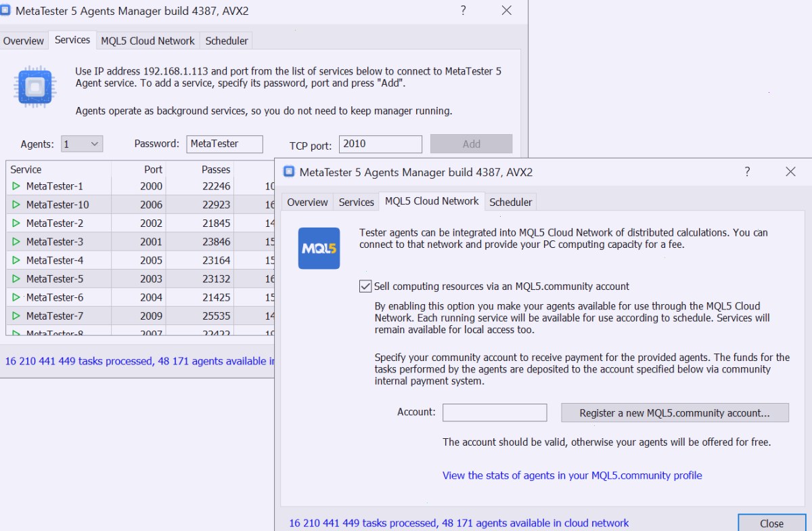This screenshot has width=812, height=531.
Task: Click the Register a new MQL5.community account button
Action: (x=675, y=413)
